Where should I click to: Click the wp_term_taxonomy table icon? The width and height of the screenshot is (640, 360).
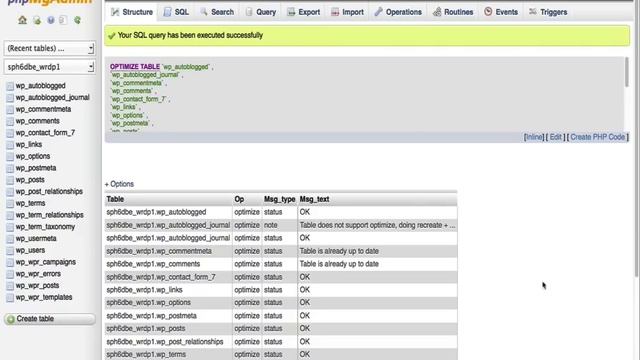pyautogui.click(x=10, y=227)
